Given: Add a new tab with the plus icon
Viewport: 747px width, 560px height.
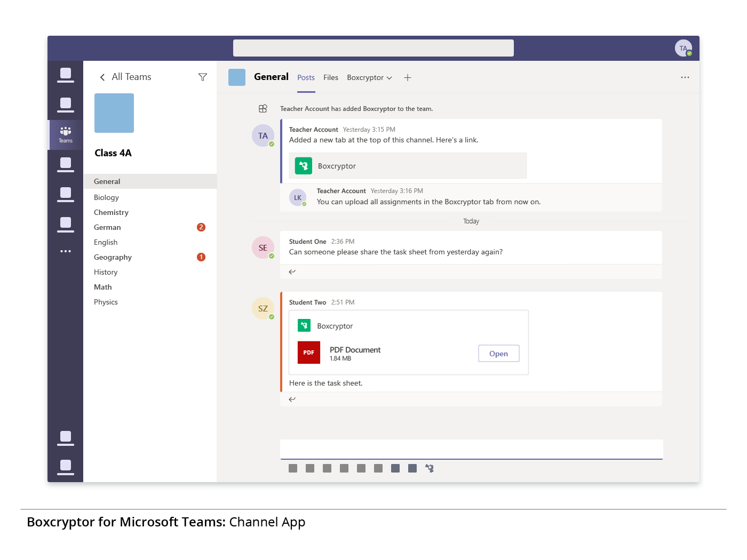Looking at the screenshot, I should coord(408,78).
